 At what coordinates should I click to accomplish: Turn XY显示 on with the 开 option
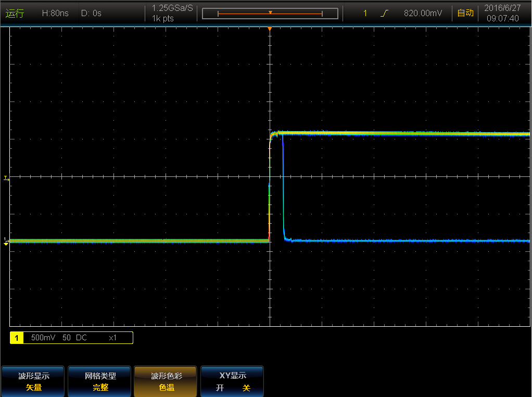[220, 388]
